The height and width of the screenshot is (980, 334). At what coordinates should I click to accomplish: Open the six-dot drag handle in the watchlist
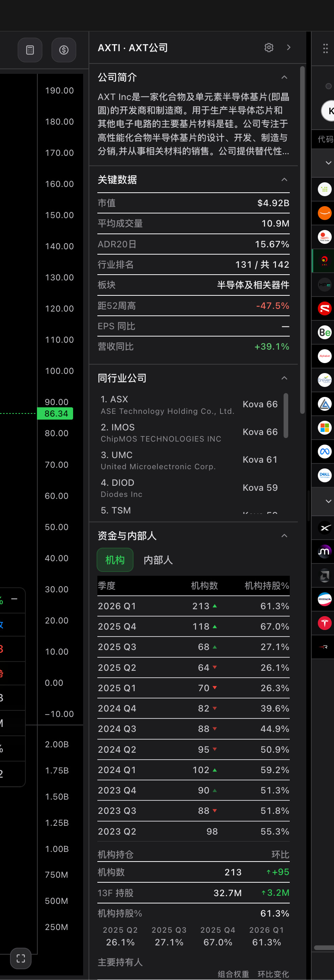coord(325,48)
